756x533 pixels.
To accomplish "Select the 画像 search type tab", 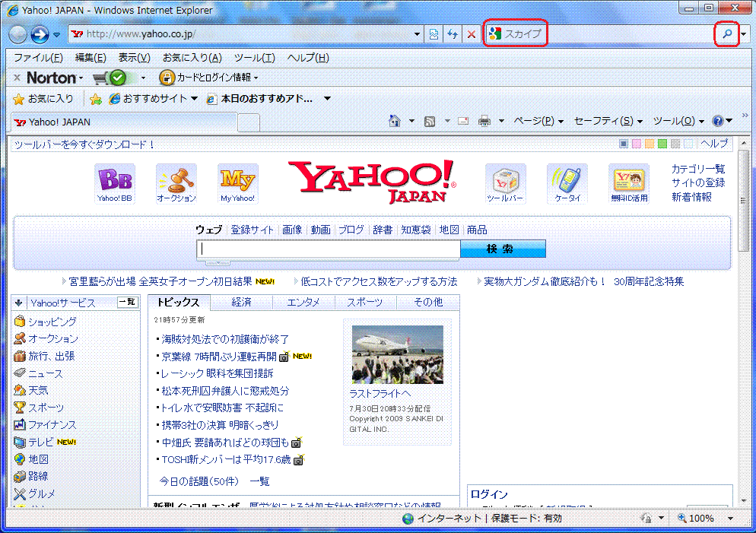I will pos(292,230).
